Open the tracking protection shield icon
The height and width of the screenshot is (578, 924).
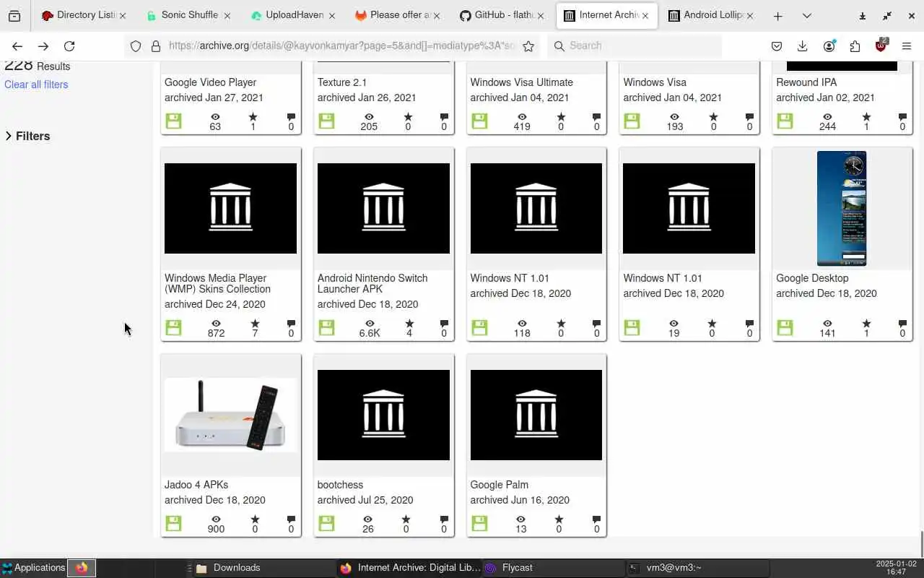point(136,46)
